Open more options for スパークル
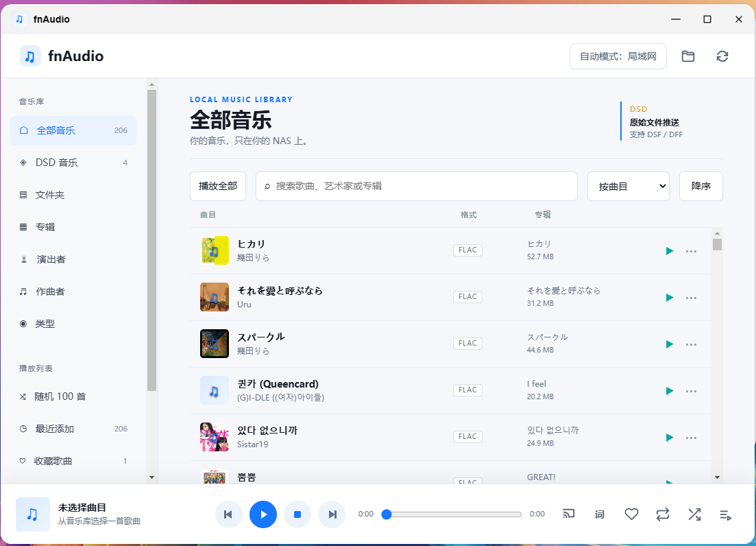 pos(691,344)
